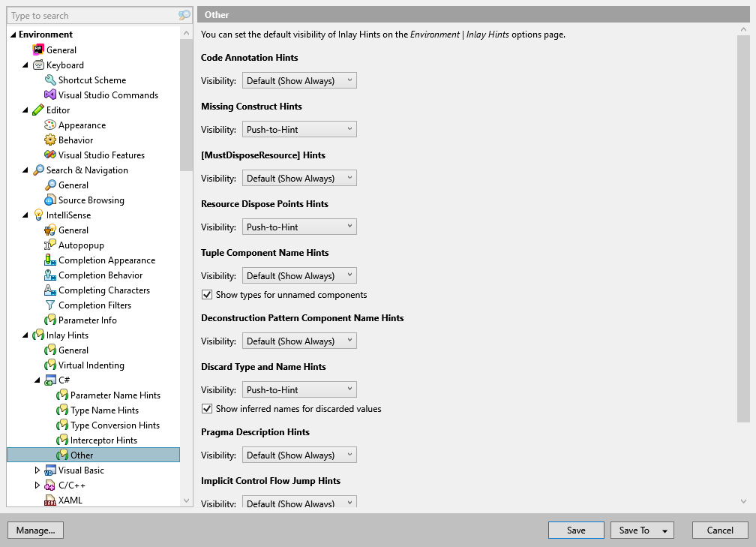Open the Editor Appearance settings icon
756x547 pixels.
(49, 125)
